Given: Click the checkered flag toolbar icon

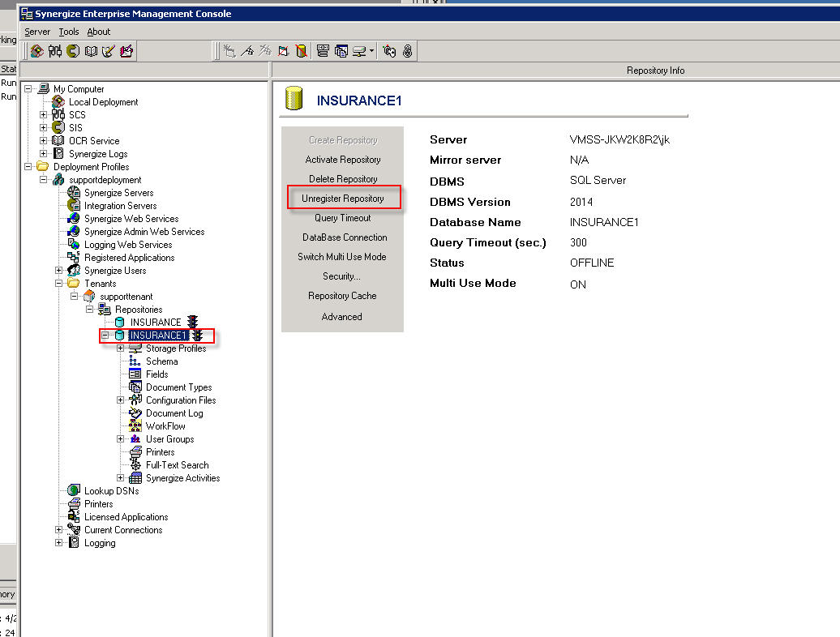Looking at the screenshot, I should tap(247, 51).
